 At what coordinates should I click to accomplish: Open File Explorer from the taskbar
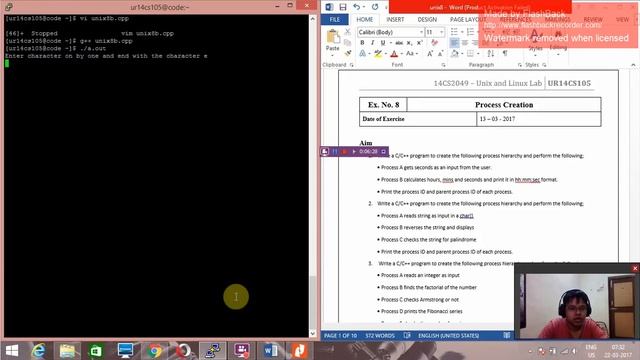[67, 351]
